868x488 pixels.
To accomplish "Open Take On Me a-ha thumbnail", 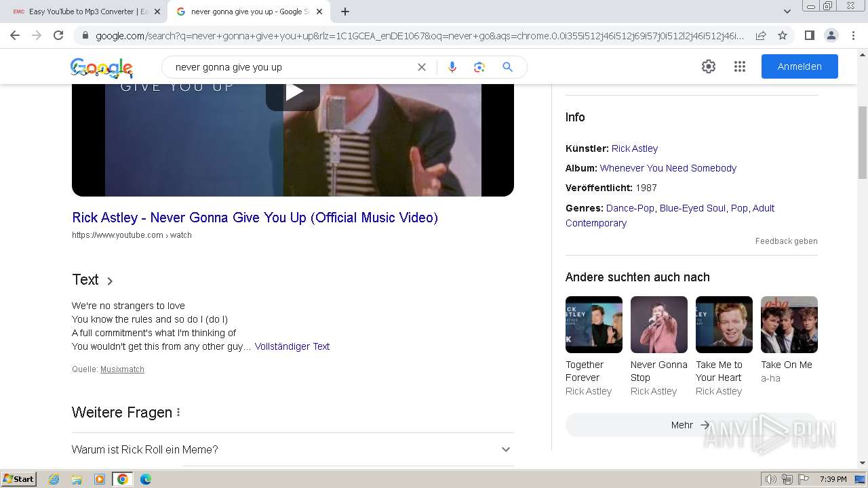I will [x=789, y=325].
